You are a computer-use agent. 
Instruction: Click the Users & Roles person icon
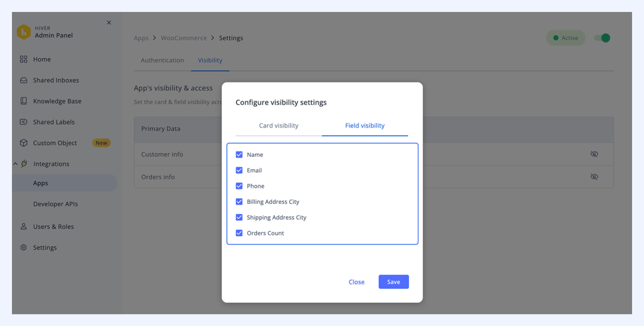click(24, 226)
